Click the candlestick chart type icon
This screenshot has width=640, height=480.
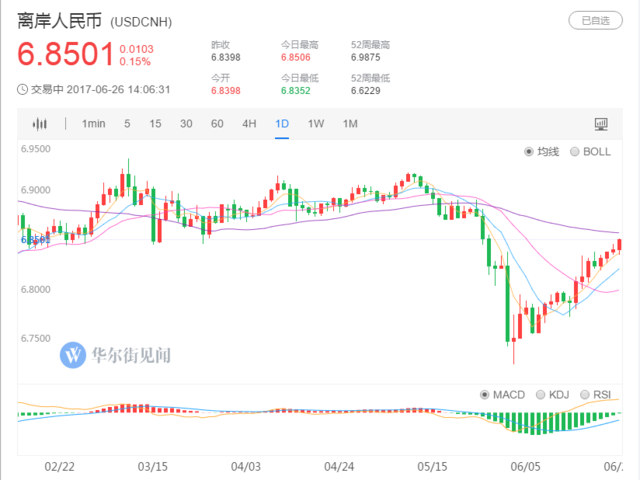40,124
